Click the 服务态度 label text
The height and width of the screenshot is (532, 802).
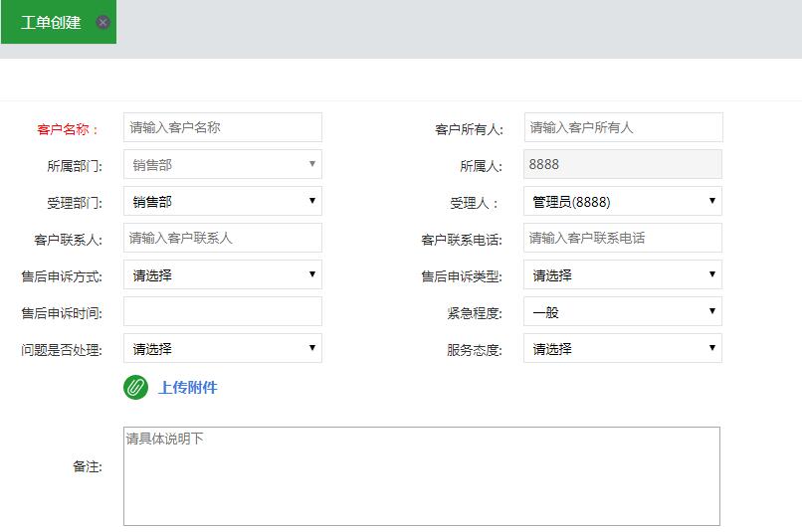(475, 350)
